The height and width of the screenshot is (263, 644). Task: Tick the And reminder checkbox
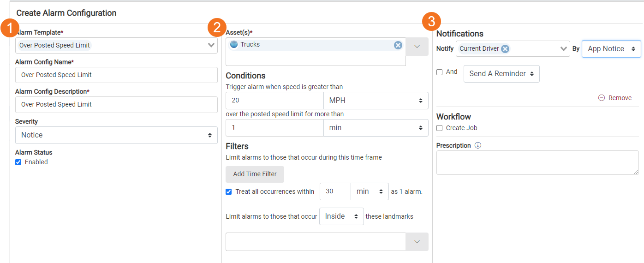click(440, 72)
